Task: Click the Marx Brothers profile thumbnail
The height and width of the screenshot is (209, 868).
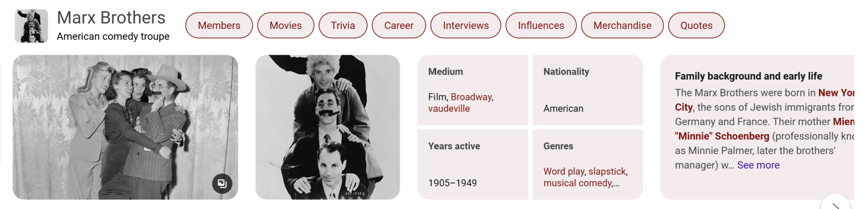Action: [x=31, y=26]
